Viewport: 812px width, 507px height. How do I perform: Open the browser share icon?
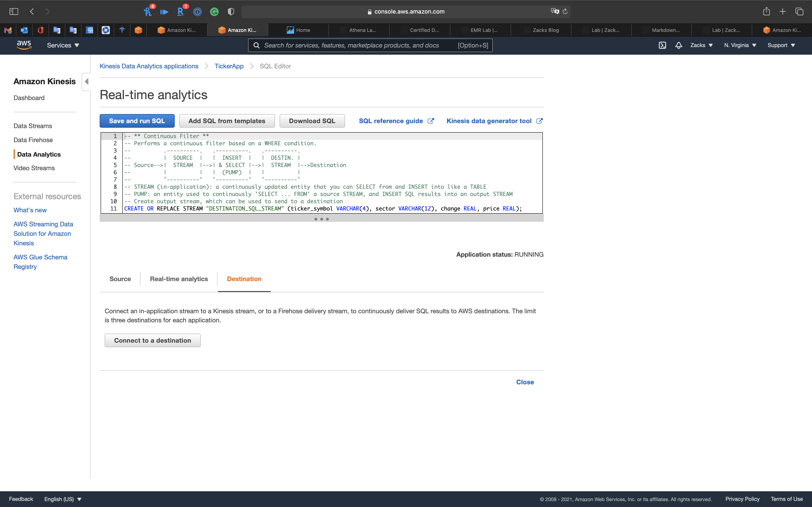pyautogui.click(x=766, y=11)
